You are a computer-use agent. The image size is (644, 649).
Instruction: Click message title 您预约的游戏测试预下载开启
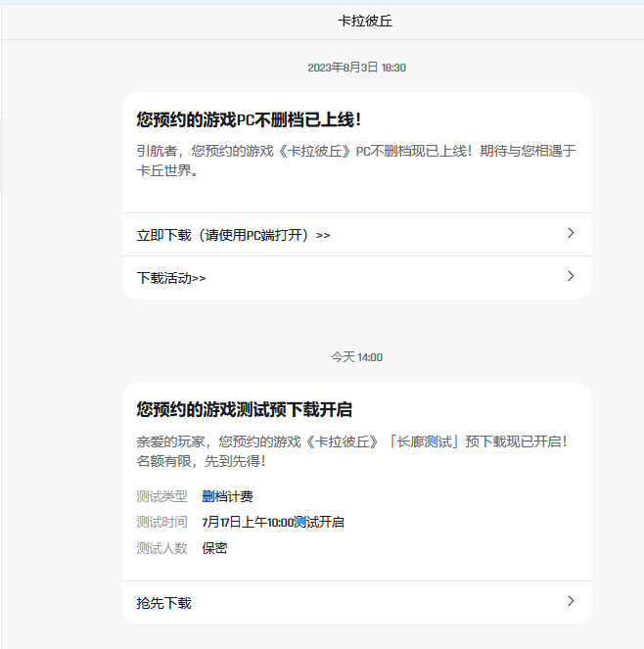pos(244,410)
